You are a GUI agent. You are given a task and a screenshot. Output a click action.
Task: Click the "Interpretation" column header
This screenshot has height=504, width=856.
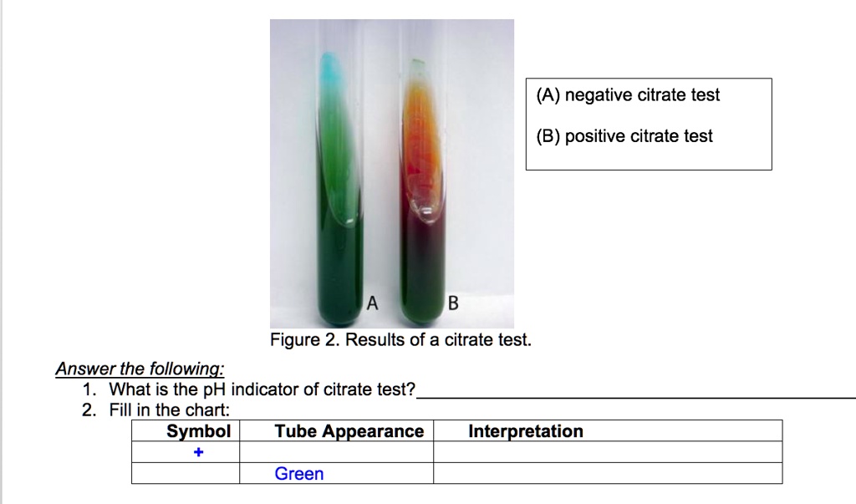tap(526, 431)
